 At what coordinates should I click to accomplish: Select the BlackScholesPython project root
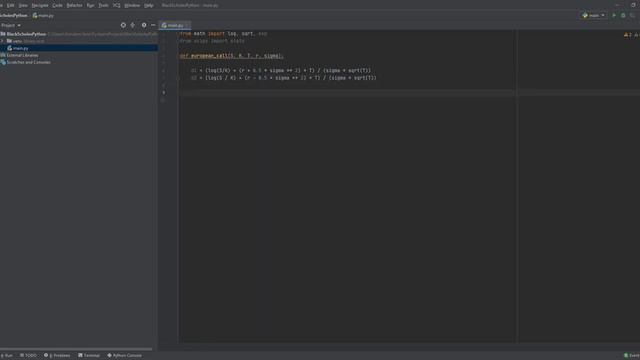point(79,34)
